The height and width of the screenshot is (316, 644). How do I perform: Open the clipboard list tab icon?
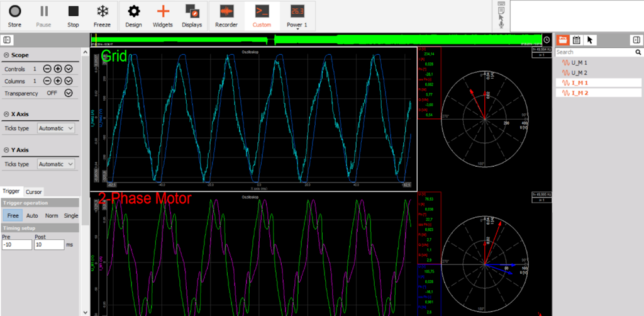(x=576, y=40)
